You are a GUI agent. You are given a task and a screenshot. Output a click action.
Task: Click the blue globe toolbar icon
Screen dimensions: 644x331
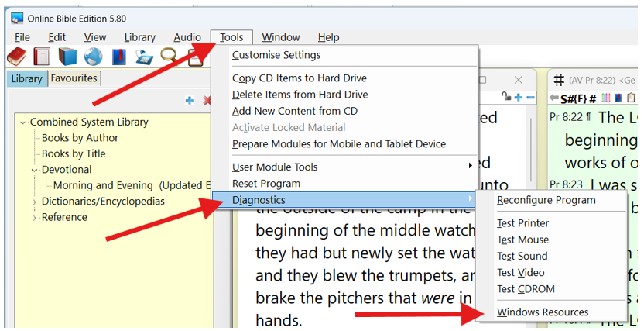pos(93,57)
